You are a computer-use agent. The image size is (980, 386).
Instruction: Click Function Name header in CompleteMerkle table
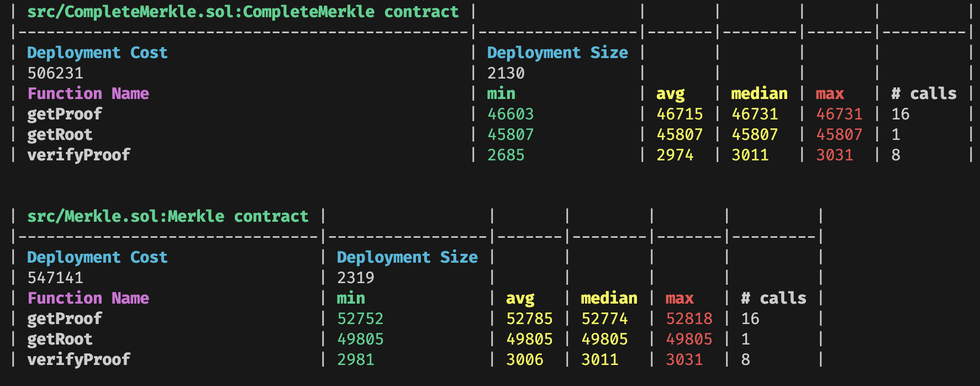click(88, 93)
